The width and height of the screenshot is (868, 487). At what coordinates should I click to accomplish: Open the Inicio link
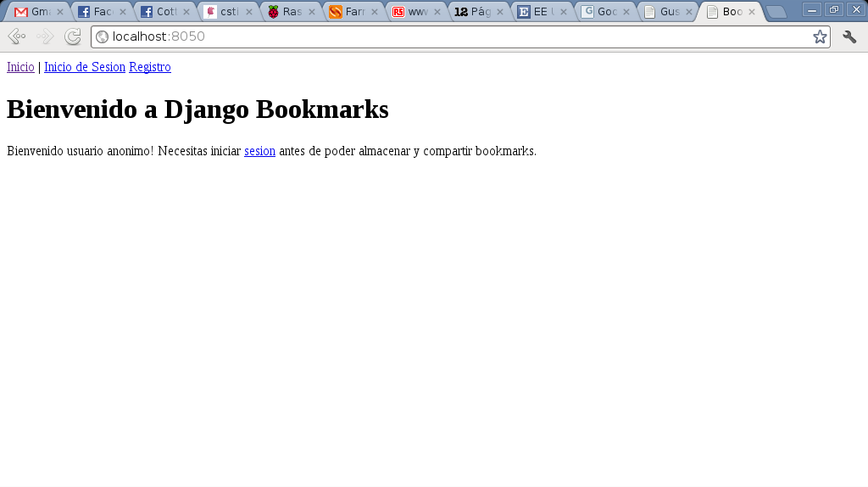pos(20,67)
